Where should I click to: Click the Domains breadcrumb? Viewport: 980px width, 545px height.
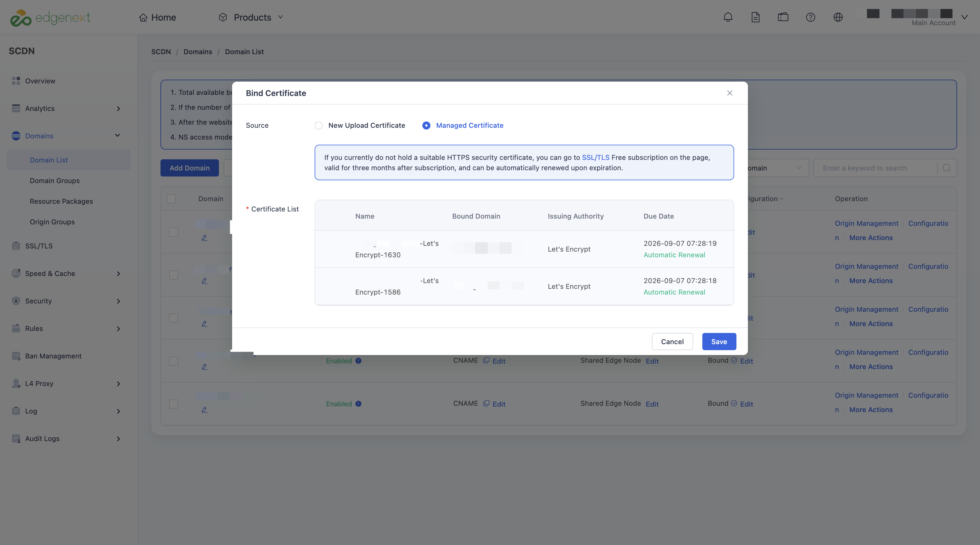[198, 52]
